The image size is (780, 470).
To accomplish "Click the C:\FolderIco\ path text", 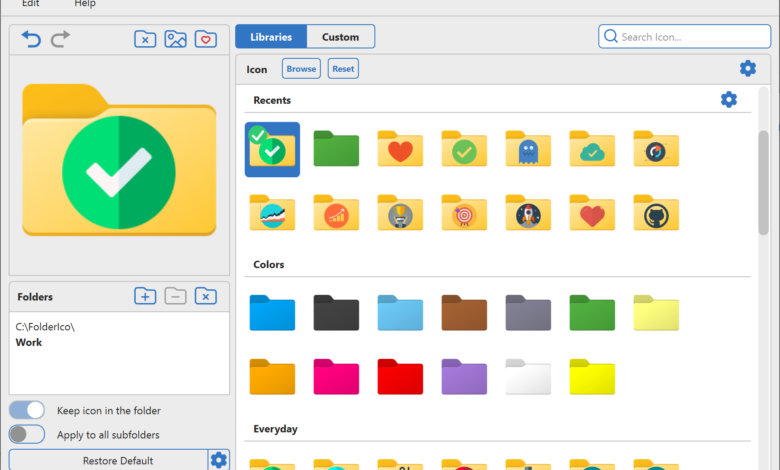I will coord(45,327).
